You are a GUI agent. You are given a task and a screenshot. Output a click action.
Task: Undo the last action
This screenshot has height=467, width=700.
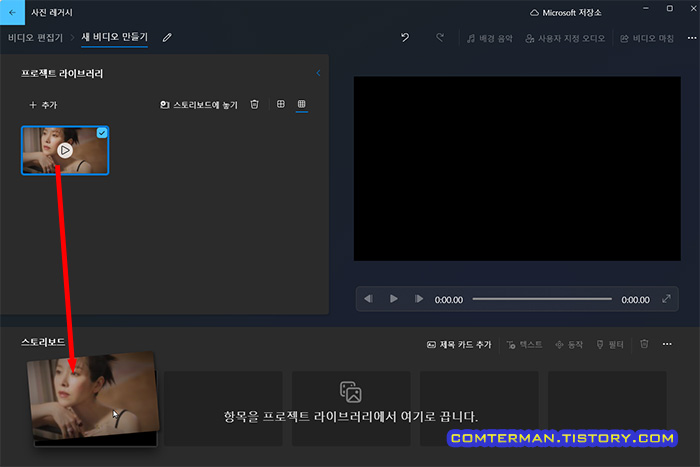point(405,38)
